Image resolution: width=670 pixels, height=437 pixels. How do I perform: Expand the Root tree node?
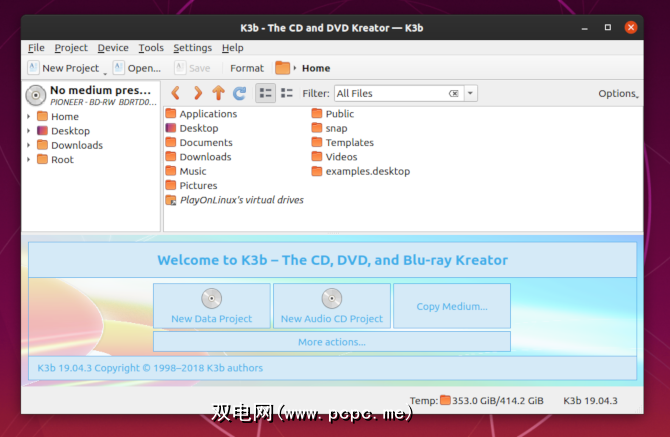(28, 159)
